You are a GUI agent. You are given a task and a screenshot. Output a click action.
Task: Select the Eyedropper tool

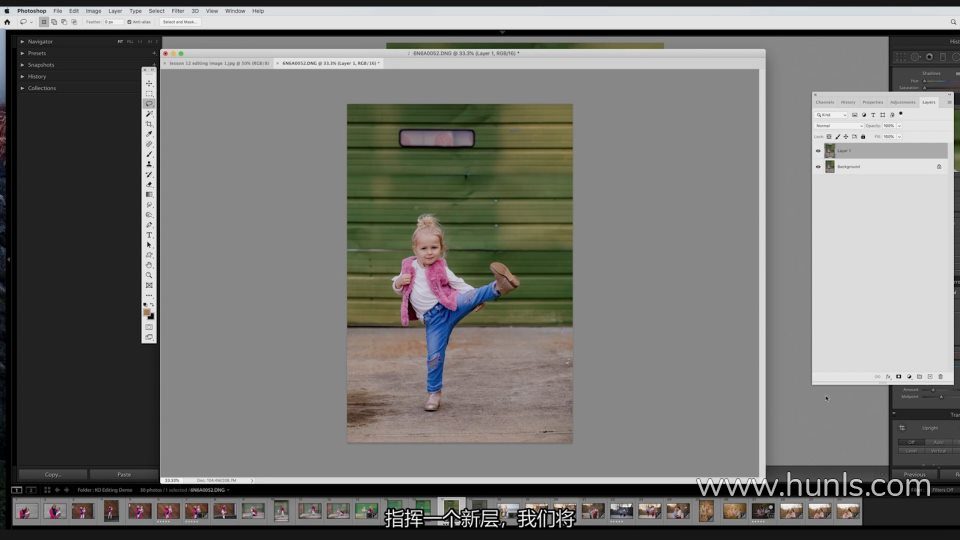(149, 134)
